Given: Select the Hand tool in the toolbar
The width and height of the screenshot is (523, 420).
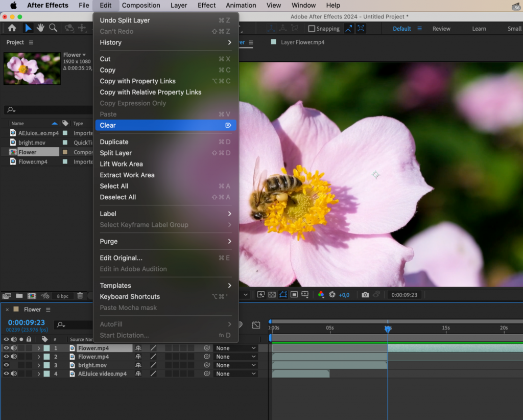Looking at the screenshot, I should click(x=40, y=28).
